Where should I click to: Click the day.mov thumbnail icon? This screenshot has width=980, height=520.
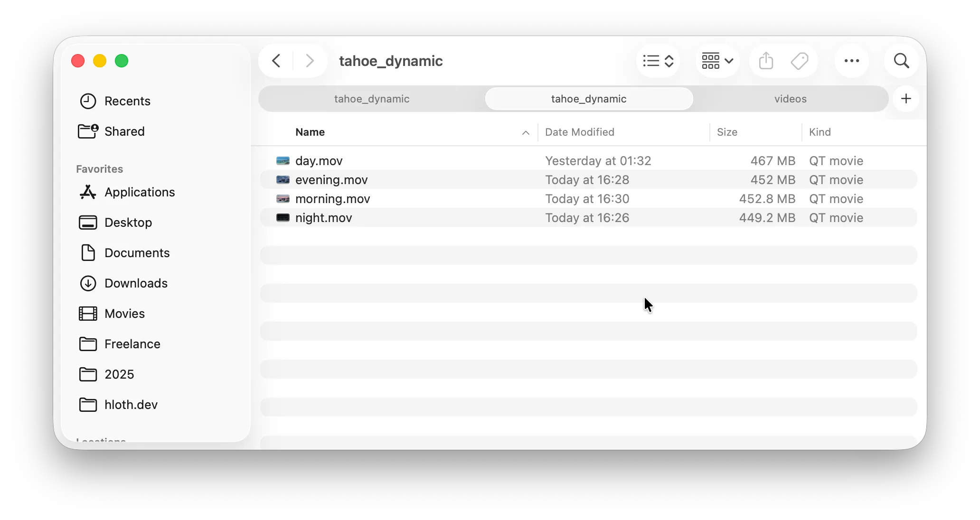[283, 161]
